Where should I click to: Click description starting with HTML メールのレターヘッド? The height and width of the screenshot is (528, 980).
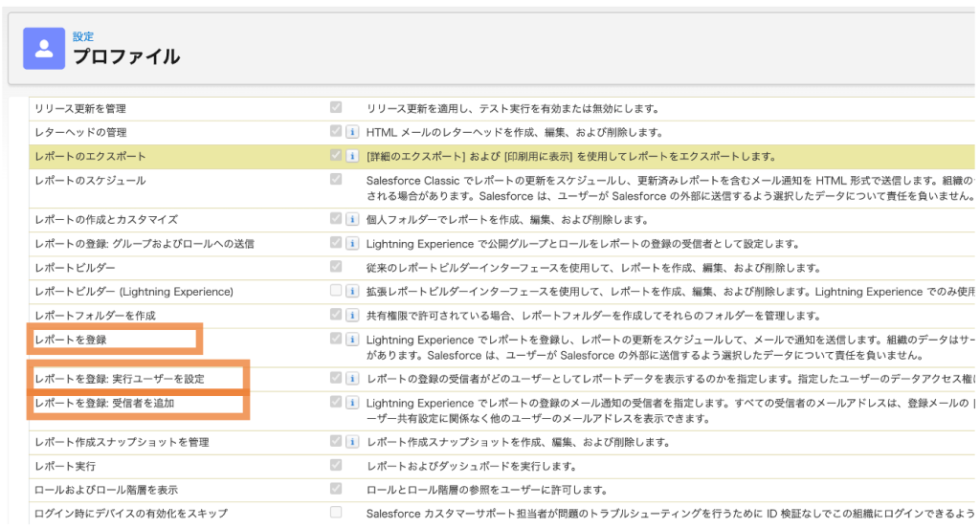515,132
